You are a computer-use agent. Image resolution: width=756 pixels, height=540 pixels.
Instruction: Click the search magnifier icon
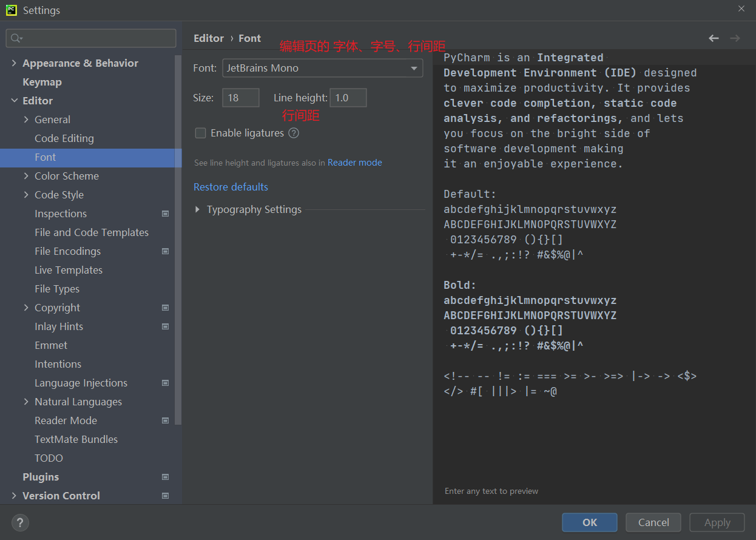(x=16, y=38)
